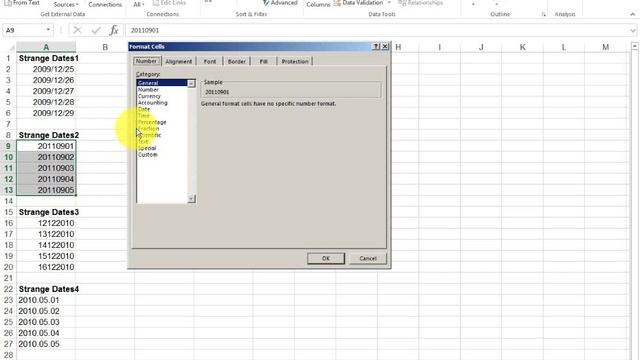Select cell with 2009/12/27

point(46,91)
